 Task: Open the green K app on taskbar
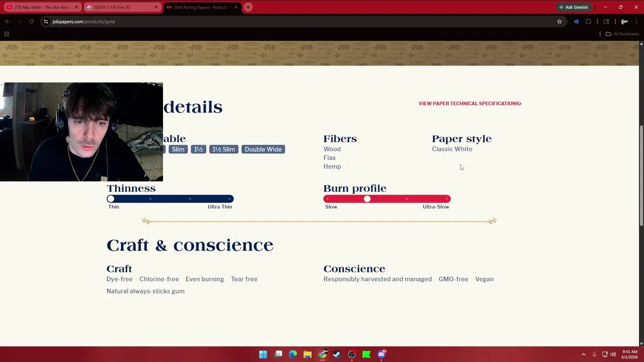[x=367, y=354]
